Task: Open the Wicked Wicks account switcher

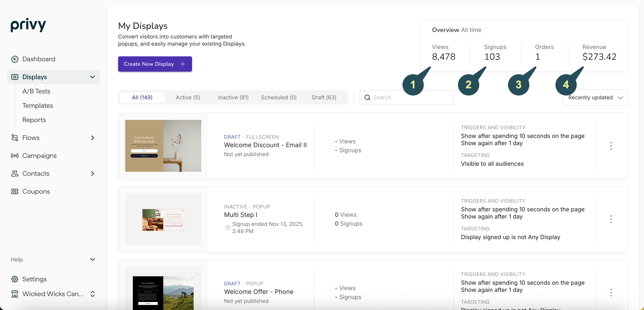Action: point(92,294)
